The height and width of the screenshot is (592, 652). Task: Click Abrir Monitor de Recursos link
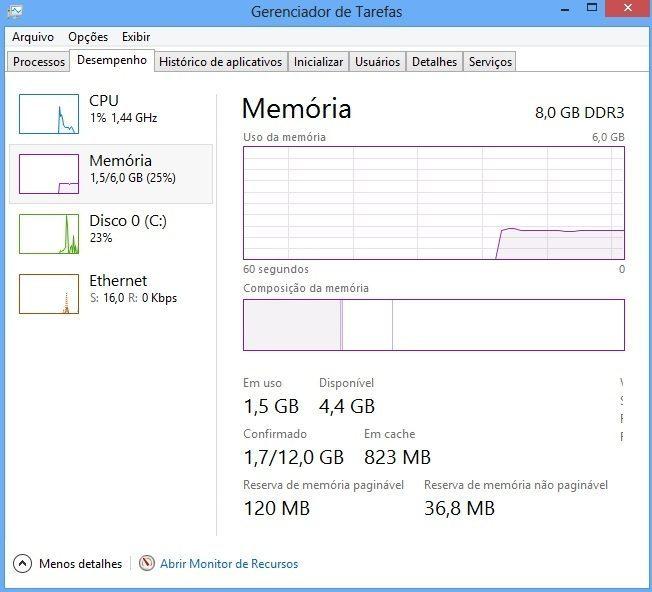point(229,564)
